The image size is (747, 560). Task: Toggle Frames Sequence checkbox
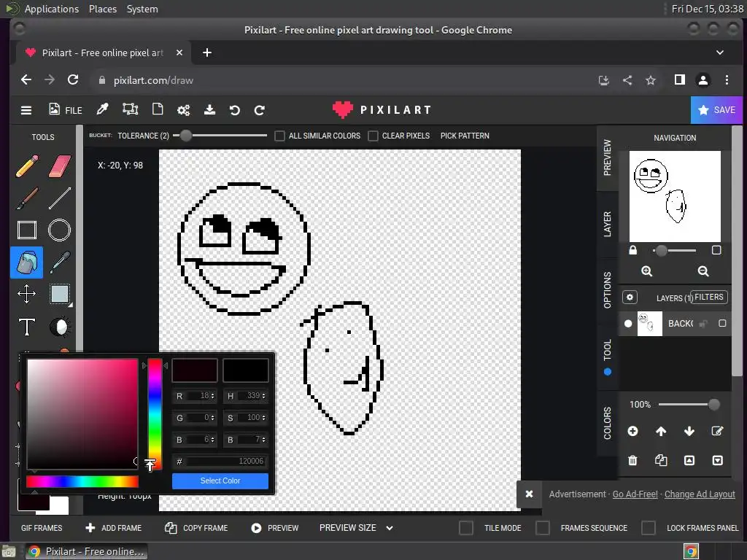(543, 528)
